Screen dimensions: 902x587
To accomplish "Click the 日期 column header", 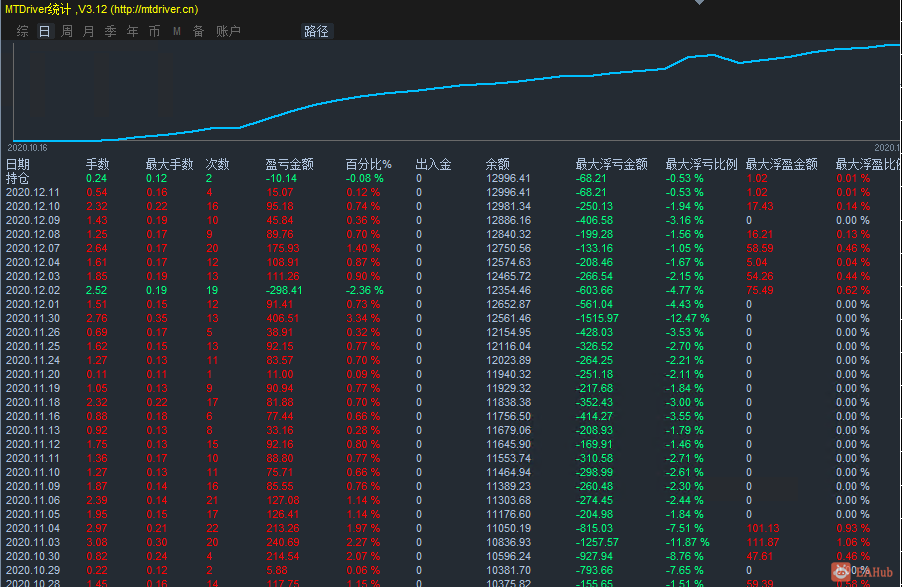I will pyautogui.click(x=18, y=164).
